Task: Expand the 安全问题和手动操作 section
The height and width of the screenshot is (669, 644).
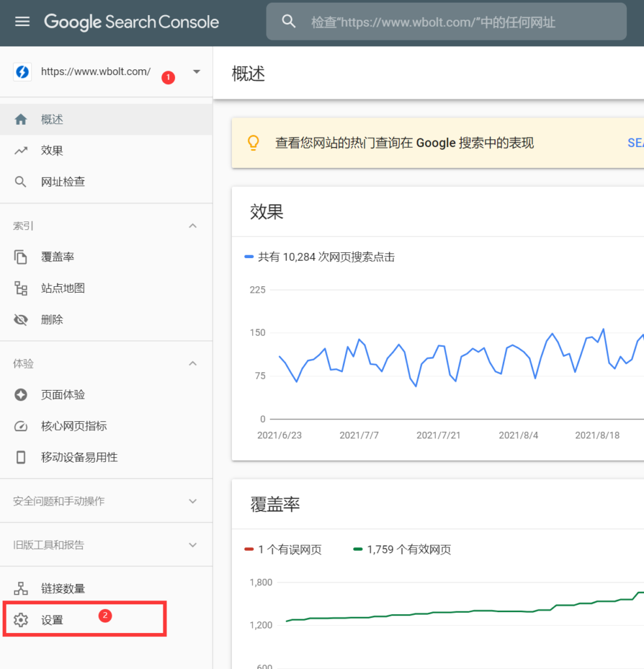Action: [193, 502]
